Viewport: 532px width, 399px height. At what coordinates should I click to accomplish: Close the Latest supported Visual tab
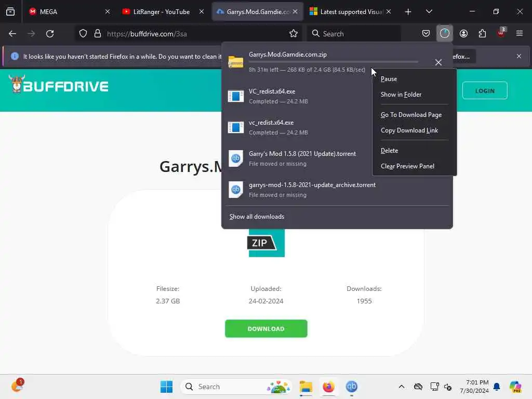click(389, 11)
